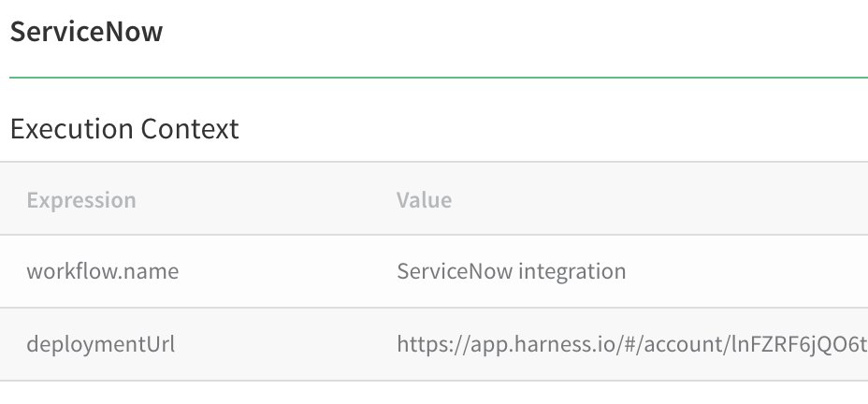Click the ServiceNow integration value cell

[512, 271]
